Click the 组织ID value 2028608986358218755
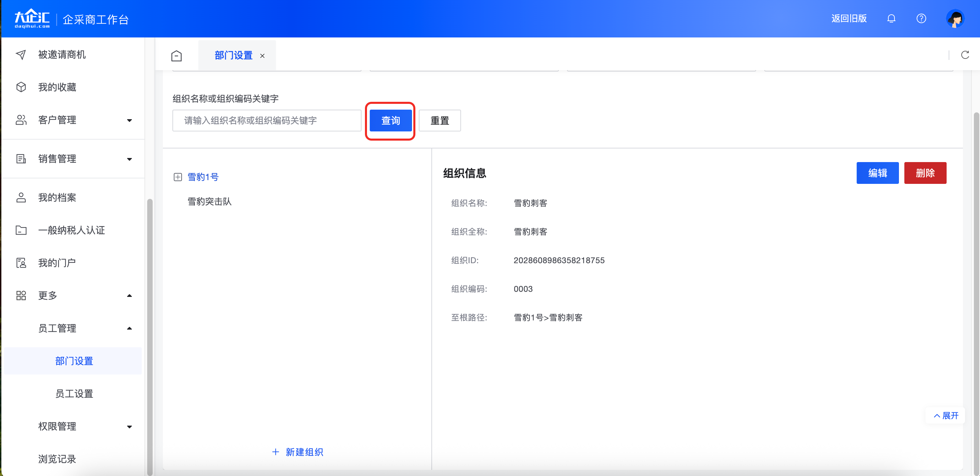Image resolution: width=980 pixels, height=476 pixels. 559,260
